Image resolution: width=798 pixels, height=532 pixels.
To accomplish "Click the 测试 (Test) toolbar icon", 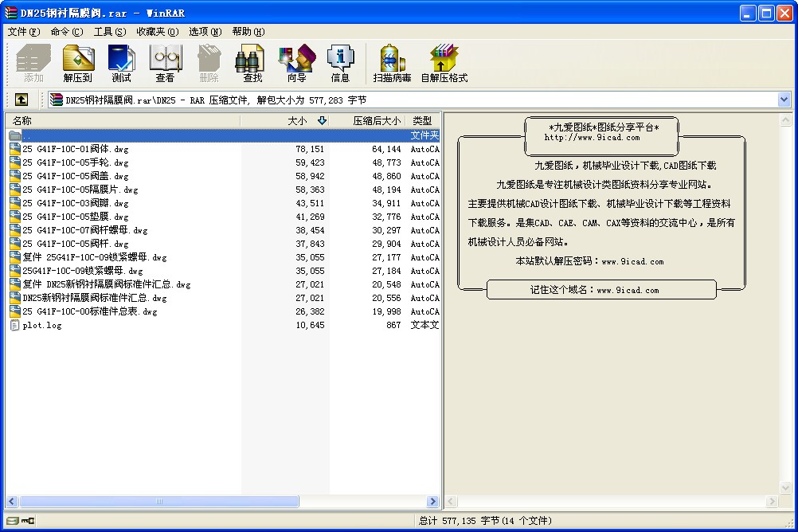I will click(x=121, y=63).
